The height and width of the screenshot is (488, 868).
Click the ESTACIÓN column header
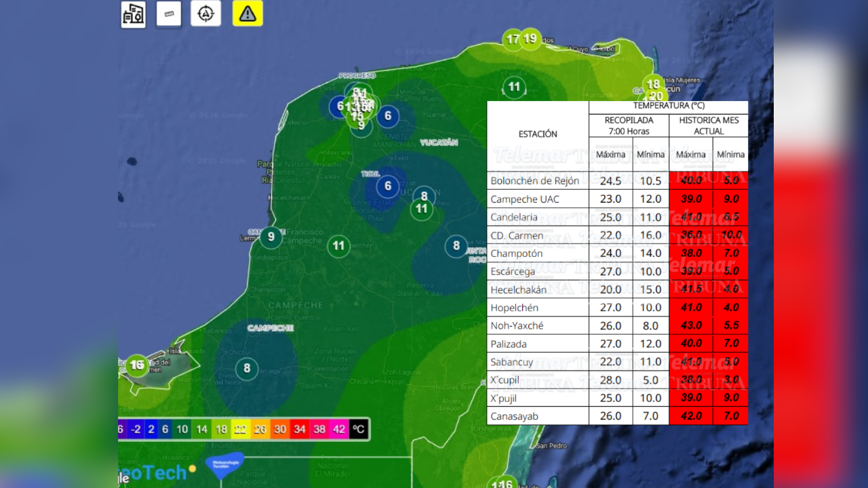coord(538,134)
